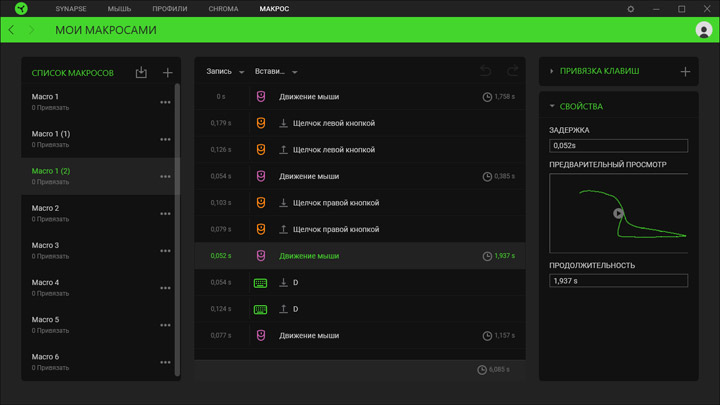Add new macro with plus icon
The height and width of the screenshot is (405, 720).
click(168, 72)
